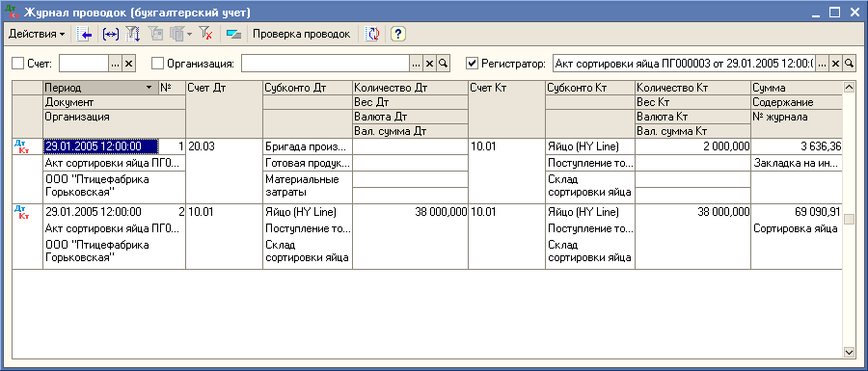Click the Закладка на ин... content cell
868x371 pixels.
point(797,163)
